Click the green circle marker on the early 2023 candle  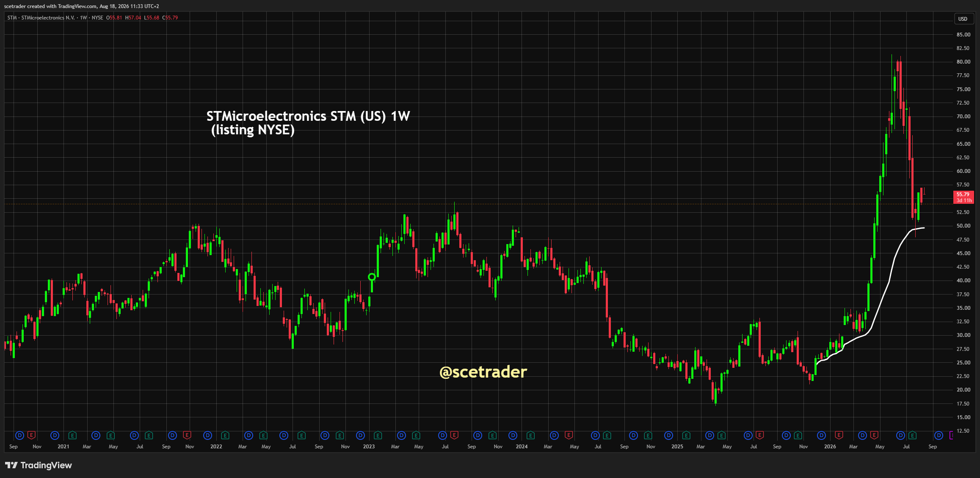[x=372, y=277]
